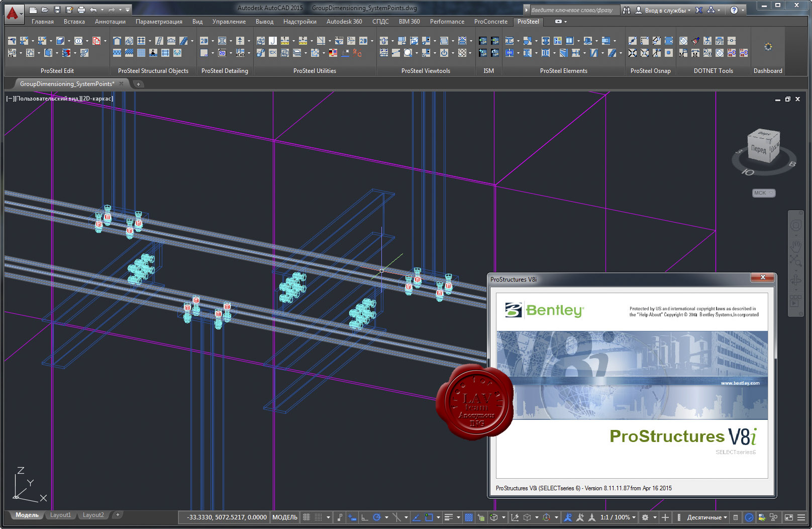812x529 pixels.
Task: Click the Plot printer icon in quick access
Action: pos(81,10)
